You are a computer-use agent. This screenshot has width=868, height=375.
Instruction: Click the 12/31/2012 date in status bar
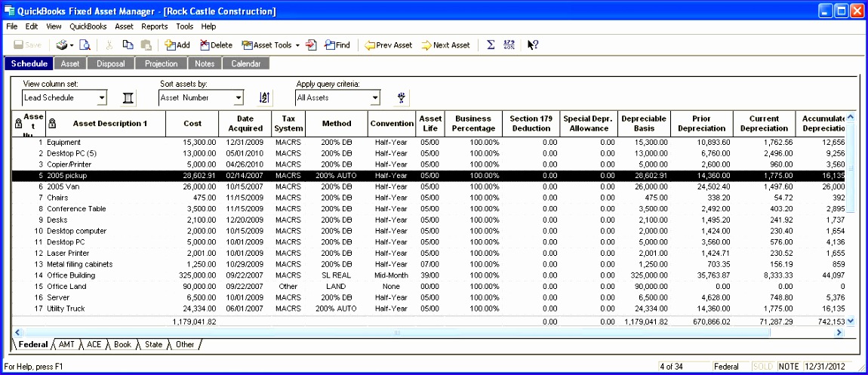click(x=823, y=367)
